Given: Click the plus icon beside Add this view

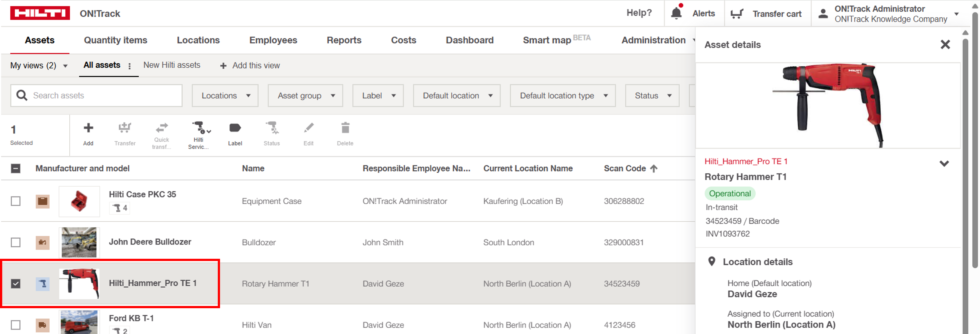Looking at the screenshot, I should (x=223, y=66).
